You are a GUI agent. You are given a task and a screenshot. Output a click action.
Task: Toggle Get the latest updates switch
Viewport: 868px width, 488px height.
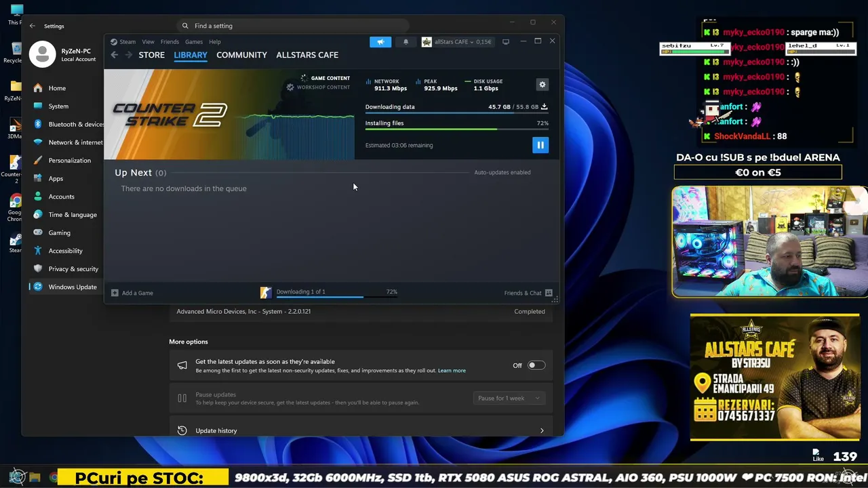pos(536,365)
